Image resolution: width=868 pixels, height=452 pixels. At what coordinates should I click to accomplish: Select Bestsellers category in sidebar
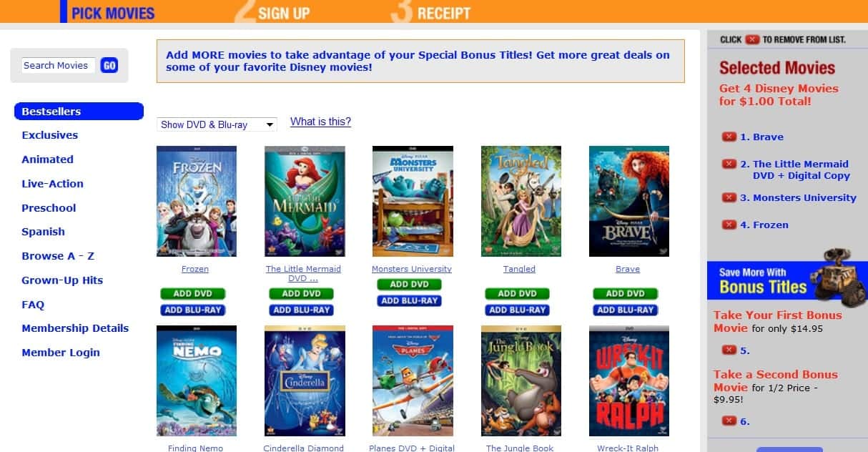click(x=79, y=112)
